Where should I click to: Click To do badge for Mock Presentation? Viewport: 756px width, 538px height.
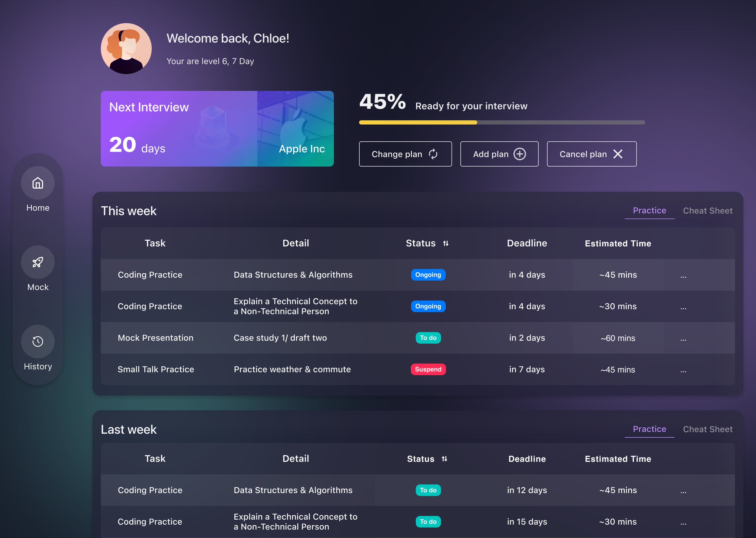(428, 338)
